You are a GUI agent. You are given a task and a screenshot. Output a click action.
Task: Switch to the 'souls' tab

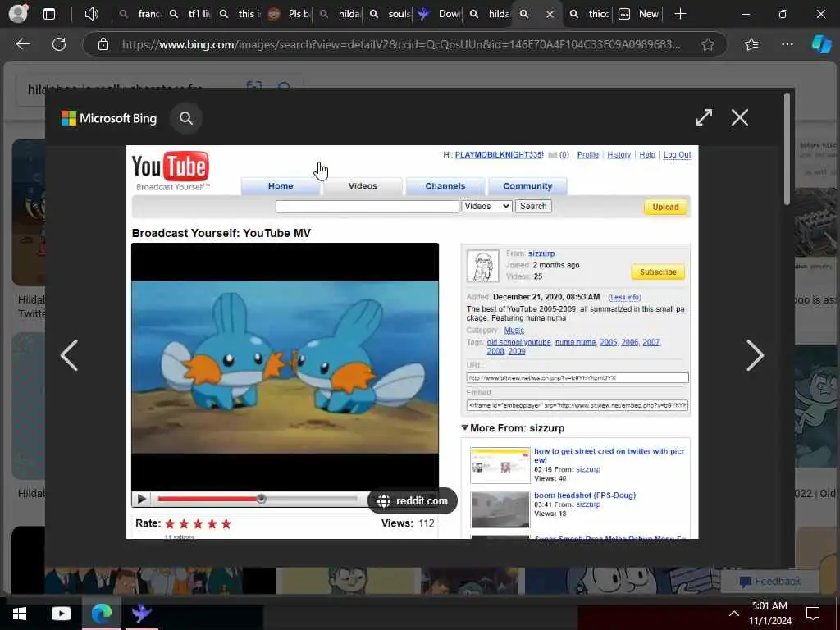tap(390, 14)
